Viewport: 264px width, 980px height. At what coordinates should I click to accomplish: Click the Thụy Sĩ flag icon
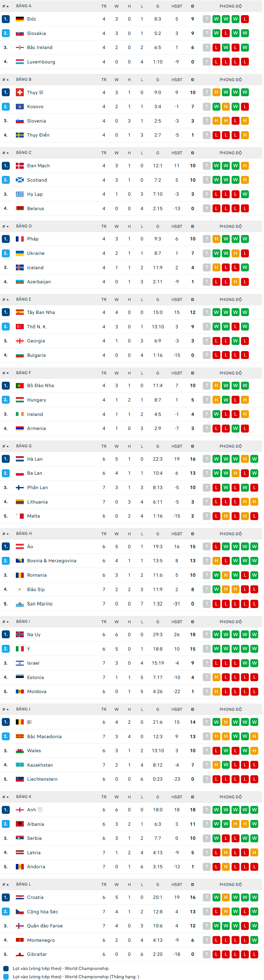(20, 92)
